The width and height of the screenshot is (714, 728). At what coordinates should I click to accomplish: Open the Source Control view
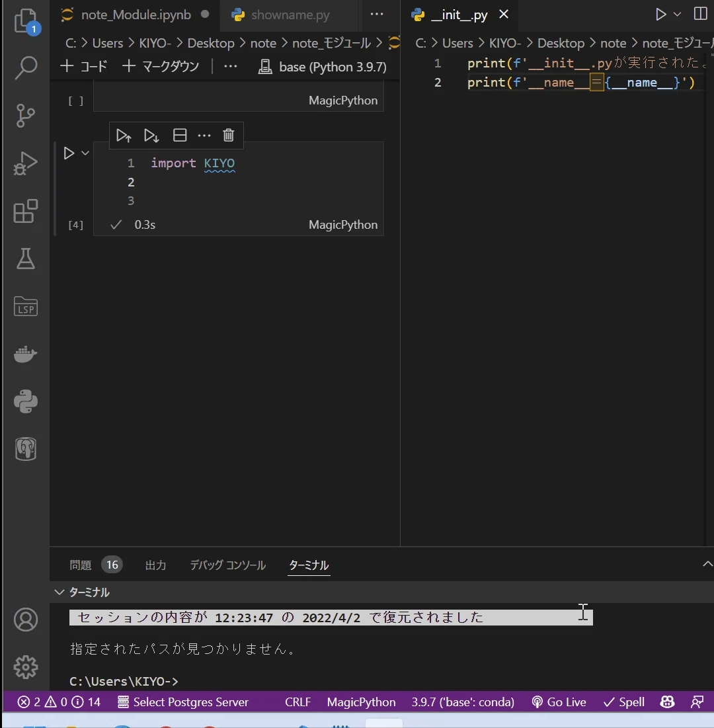click(26, 116)
